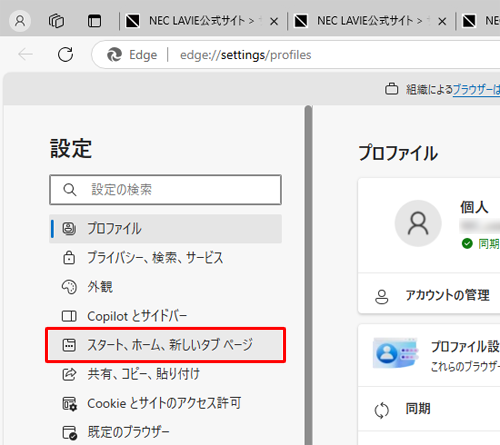The width and height of the screenshot is (500, 445).
Task: Open スタート、ホーム、新しいタブ ページ settings
Action: coord(165,345)
